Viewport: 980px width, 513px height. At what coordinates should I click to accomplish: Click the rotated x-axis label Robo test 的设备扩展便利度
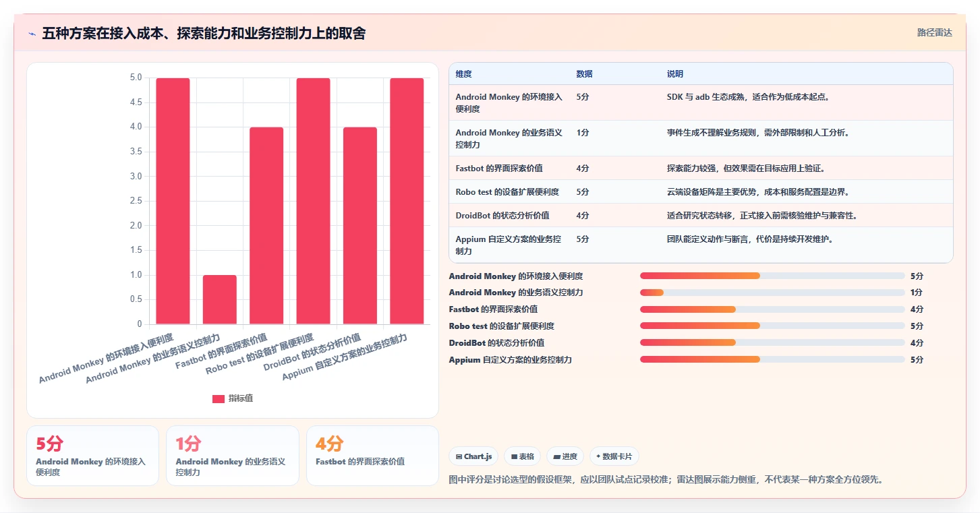[260, 353]
